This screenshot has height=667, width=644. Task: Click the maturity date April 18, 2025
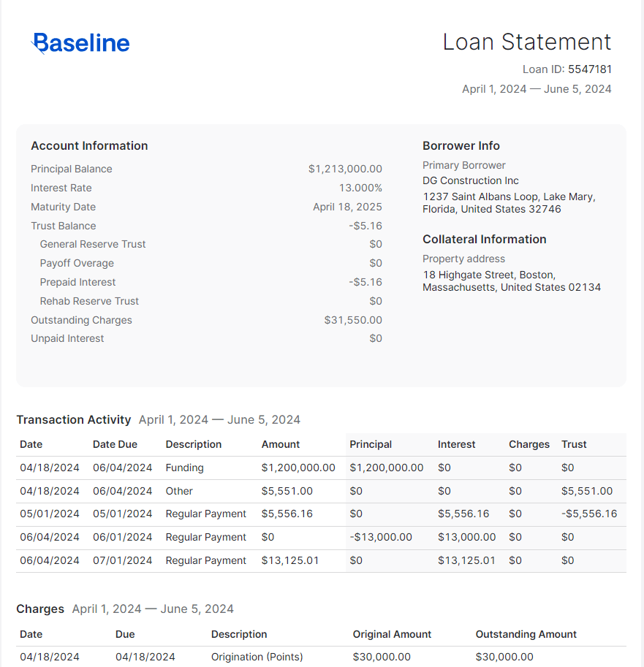pos(347,207)
